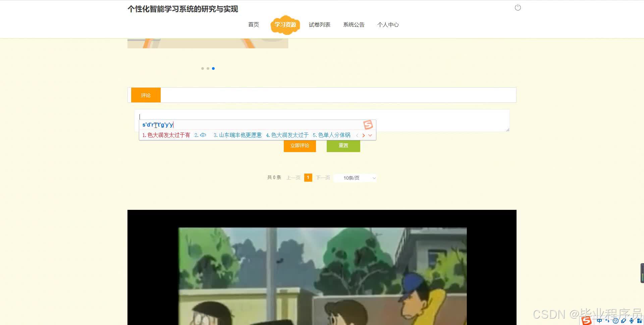644x325 pixels.
Task: Click 上一页 pagination link
Action: click(293, 178)
